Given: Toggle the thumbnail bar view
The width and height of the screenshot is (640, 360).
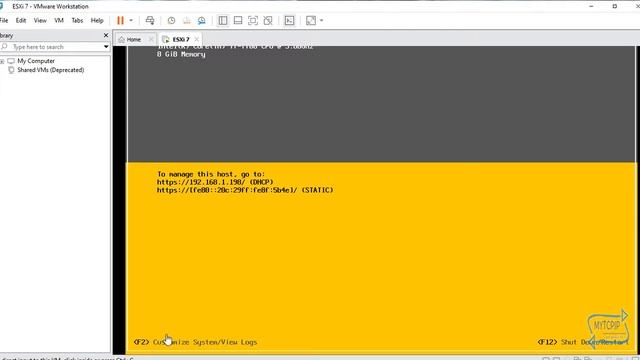Looking at the screenshot, I should click(238, 20).
